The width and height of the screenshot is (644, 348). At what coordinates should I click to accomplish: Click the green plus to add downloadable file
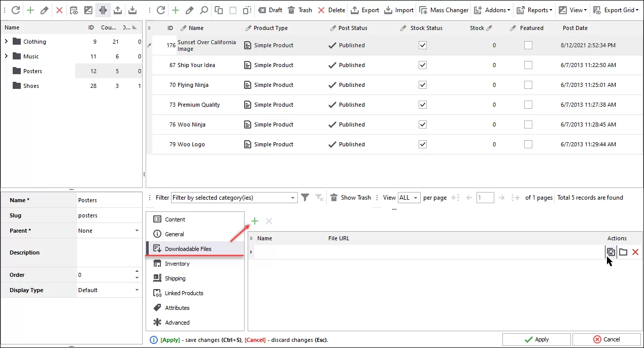[x=255, y=221]
